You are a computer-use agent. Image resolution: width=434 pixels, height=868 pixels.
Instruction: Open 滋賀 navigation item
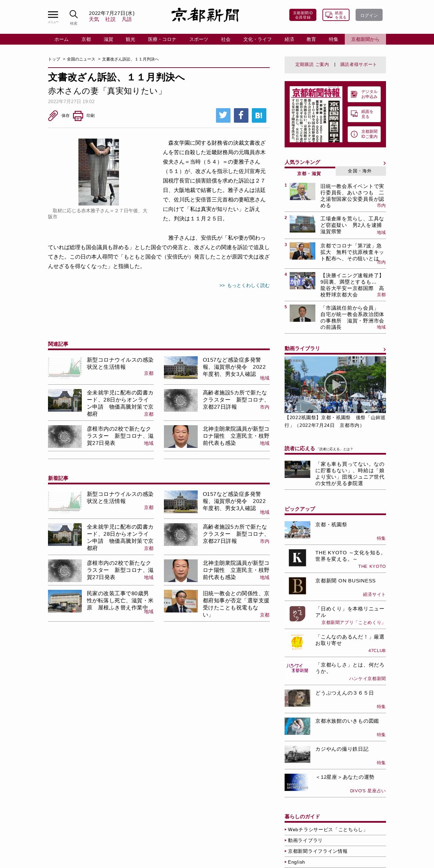click(108, 39)
